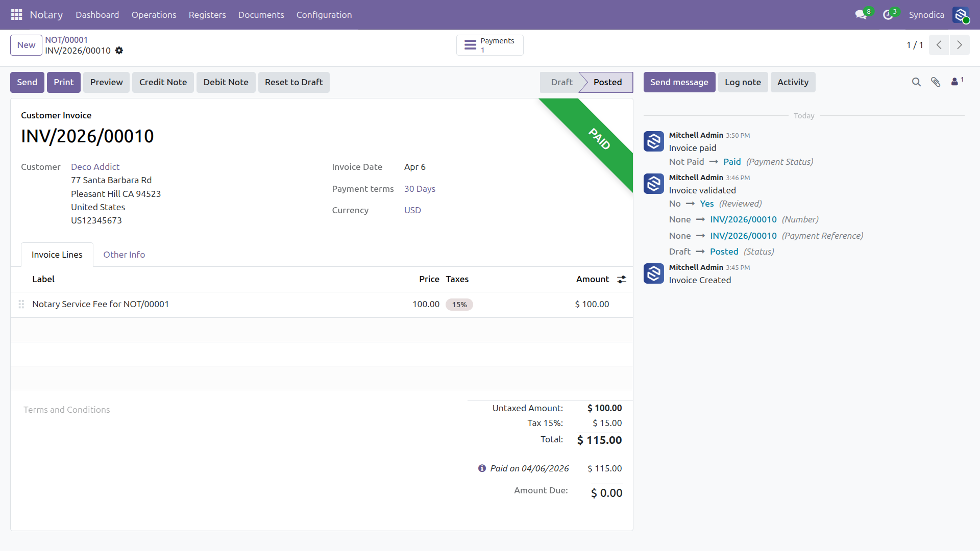The image size is (980, 551).
Task: Click Mitchell Admin avatar on Invoice Created message
Action: click(653, 273)
